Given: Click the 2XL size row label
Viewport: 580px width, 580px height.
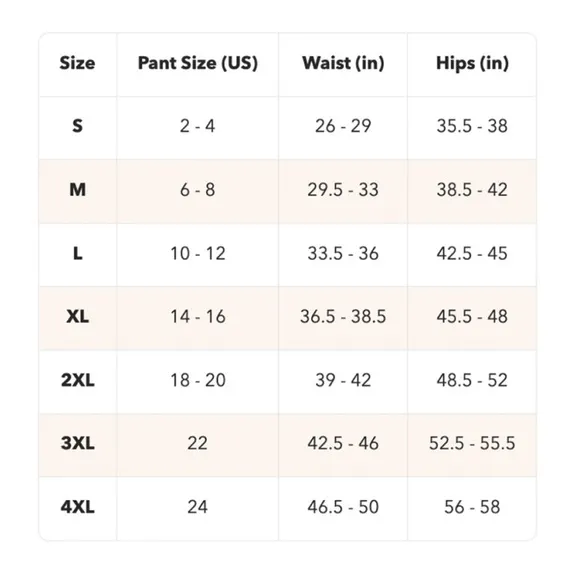Looking at the screenshot, I should (77, 380).
